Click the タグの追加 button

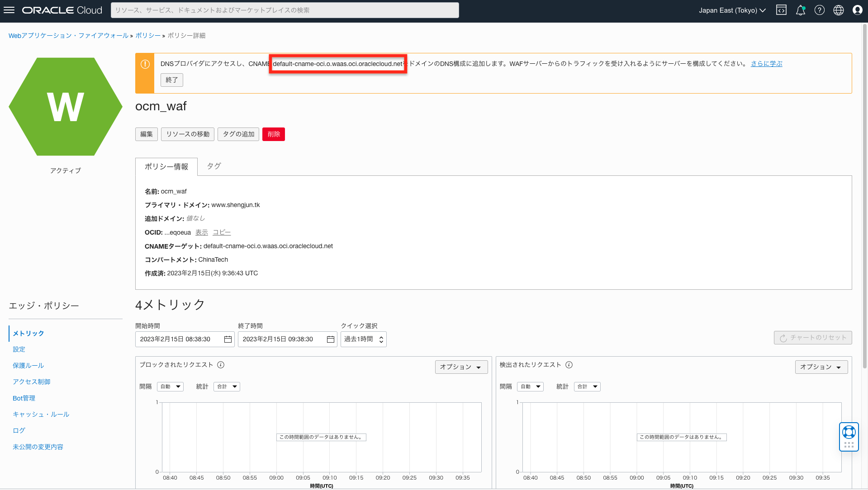click(x=238, y=134)
